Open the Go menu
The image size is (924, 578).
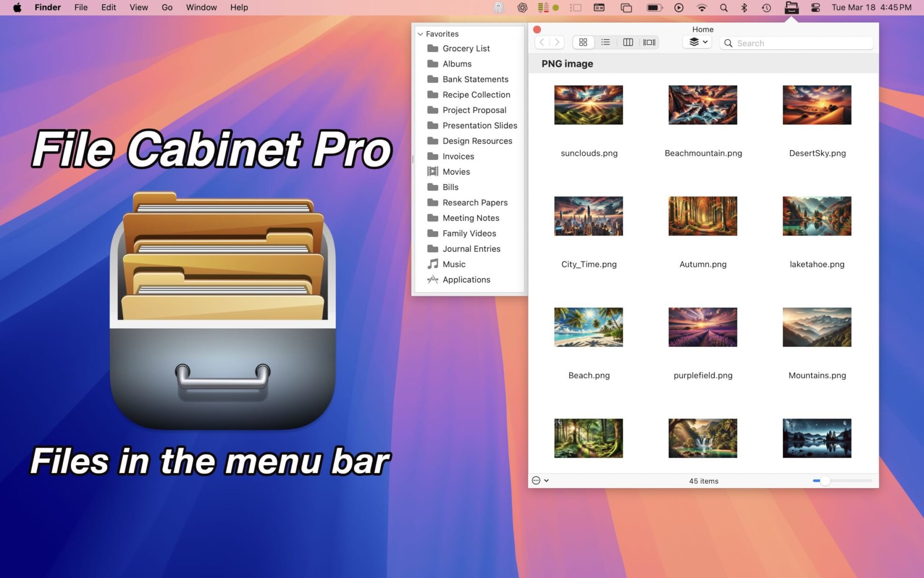coord(166,7)
